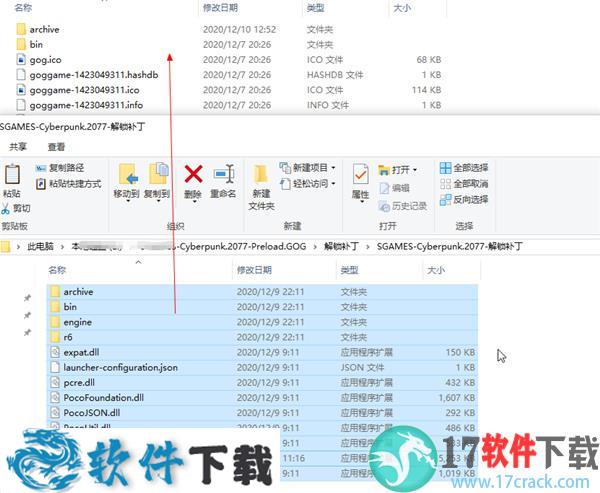600x493 pixels.
Task: Create a New folder (新建文件夹)
Action: tap(261, 188)
